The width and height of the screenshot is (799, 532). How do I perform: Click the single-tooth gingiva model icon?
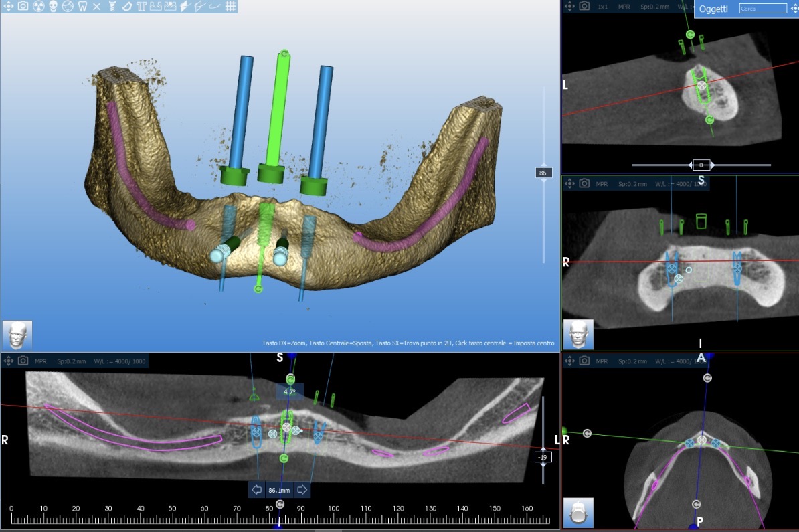(x=156, y=6)
